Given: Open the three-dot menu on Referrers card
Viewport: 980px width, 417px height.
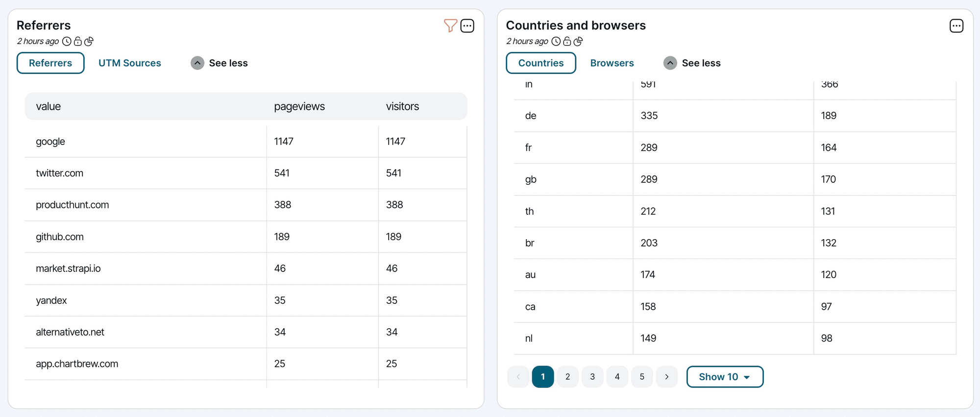Looking at the screenshot, I should pos(467,25).
